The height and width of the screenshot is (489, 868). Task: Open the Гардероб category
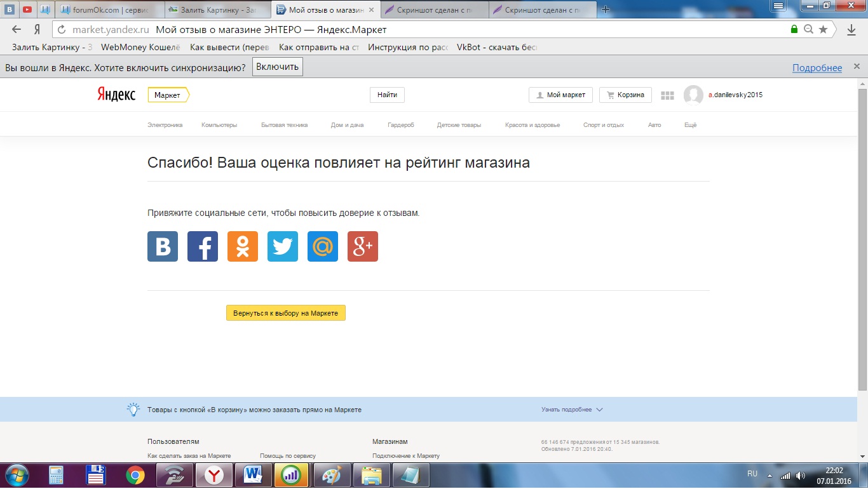click(401, 125)
